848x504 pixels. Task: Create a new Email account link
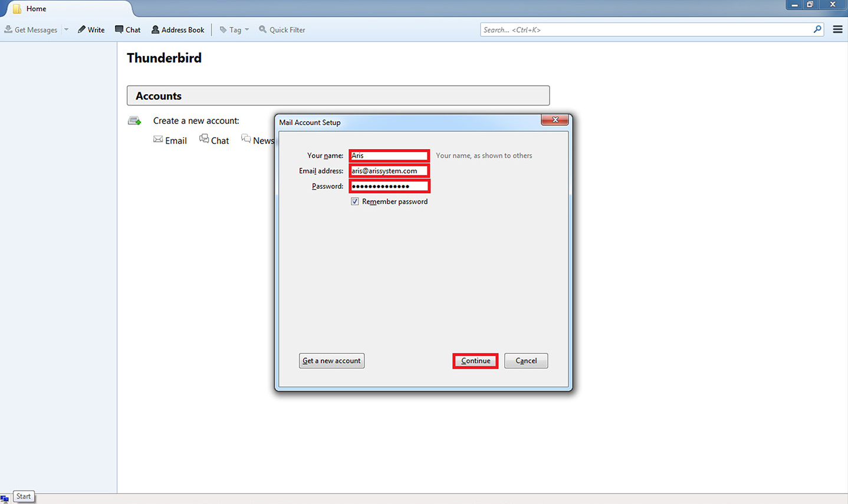170,140
